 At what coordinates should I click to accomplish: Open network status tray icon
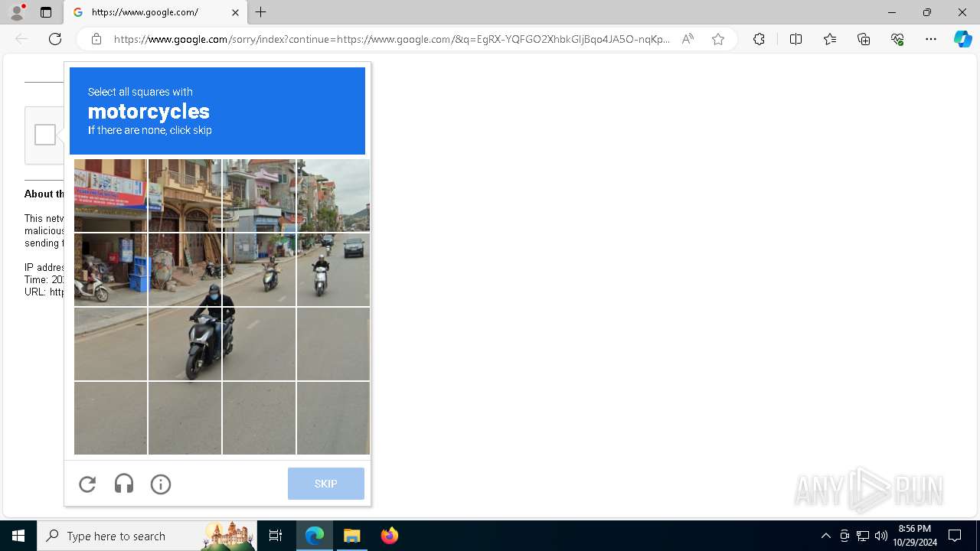click(863, 536)
